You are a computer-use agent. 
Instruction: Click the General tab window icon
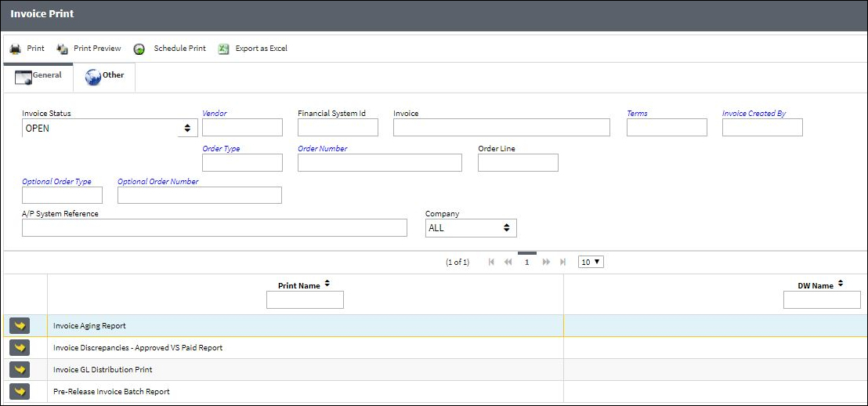[23, 77]
